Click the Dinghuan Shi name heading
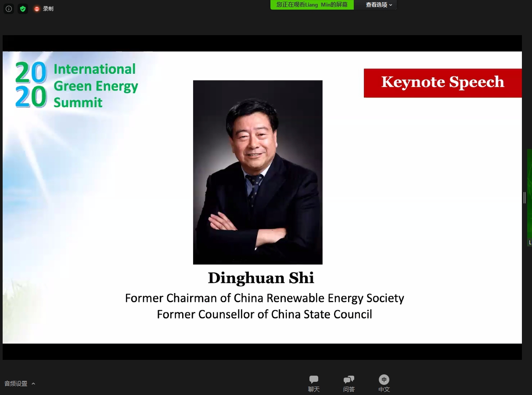The height and width of the screenshot is (395, 532). [x=261, y=278]
